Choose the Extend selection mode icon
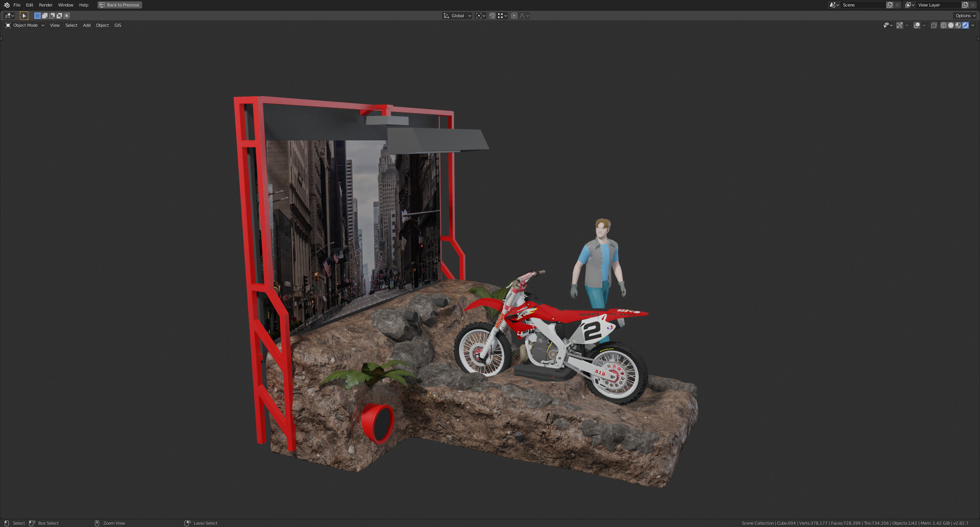980x527 pixels. pyautogui.click(x=45, y=15)
